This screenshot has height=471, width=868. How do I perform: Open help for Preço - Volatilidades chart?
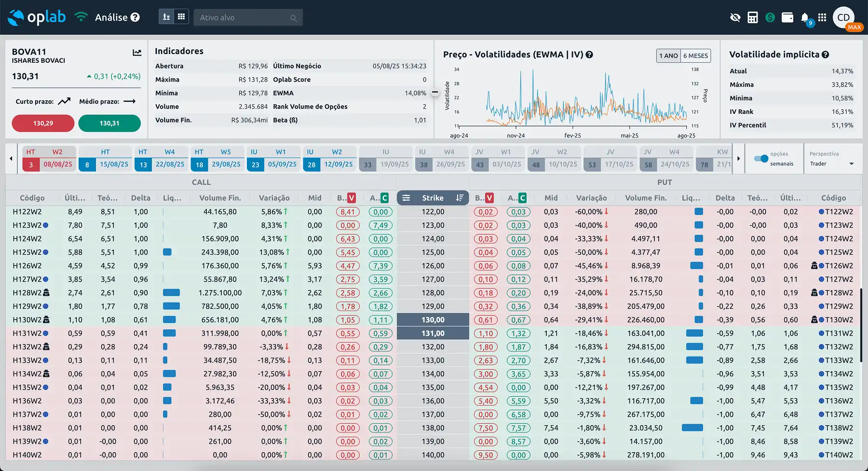click(589, 55)
